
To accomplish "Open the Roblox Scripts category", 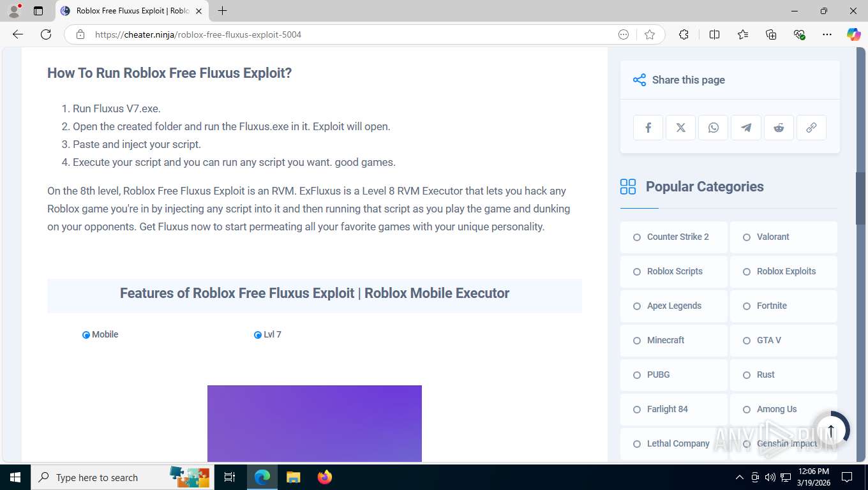I will click(x=674, y=271).
